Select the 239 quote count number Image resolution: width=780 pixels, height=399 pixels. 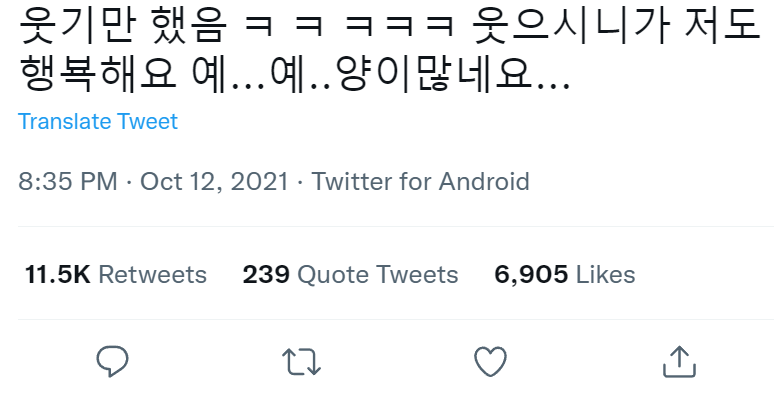266,275
